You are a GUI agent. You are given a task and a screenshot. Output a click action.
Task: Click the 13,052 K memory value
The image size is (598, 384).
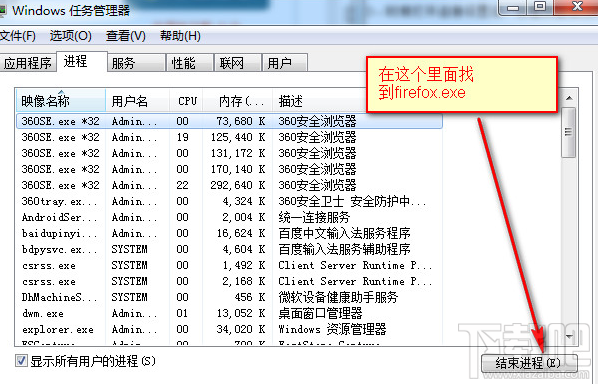(x=241, y=313)
